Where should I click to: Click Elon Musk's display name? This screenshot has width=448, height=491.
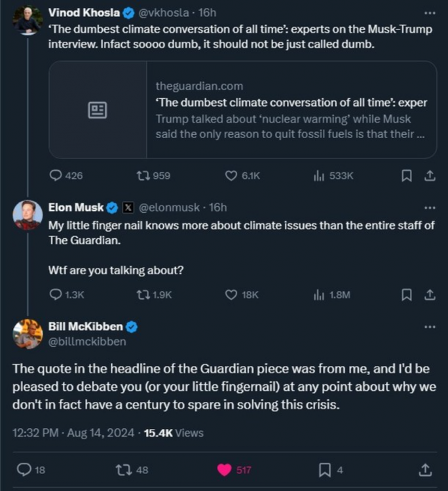pos(76,208)
